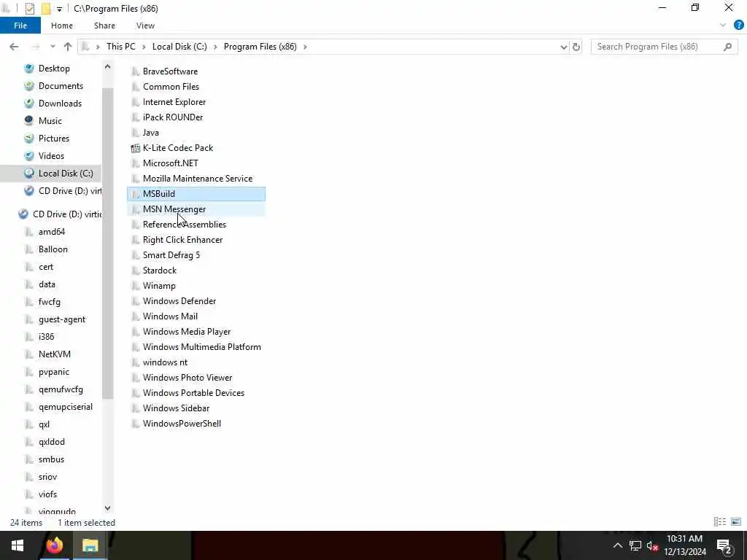Viewport: 747px width, 560px height.
Task: Click This PC in the address bar
Action: coord(120,47)
